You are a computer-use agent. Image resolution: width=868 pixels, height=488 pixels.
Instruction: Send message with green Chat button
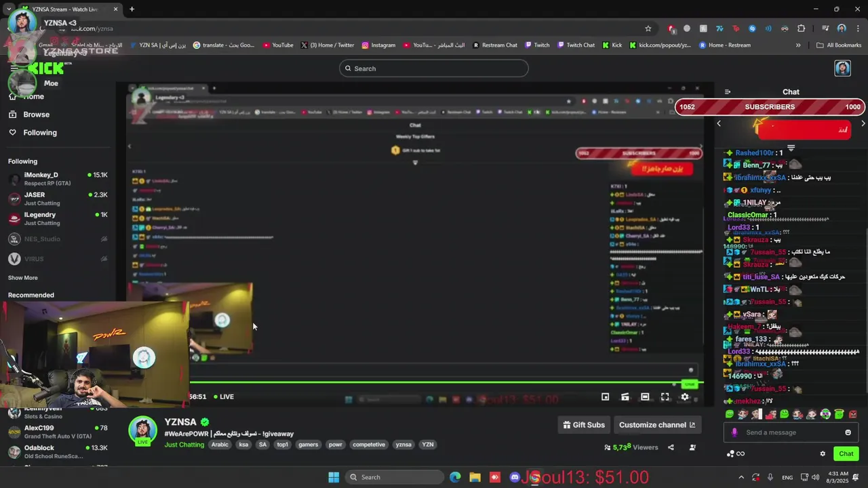[x=846, y=453]
